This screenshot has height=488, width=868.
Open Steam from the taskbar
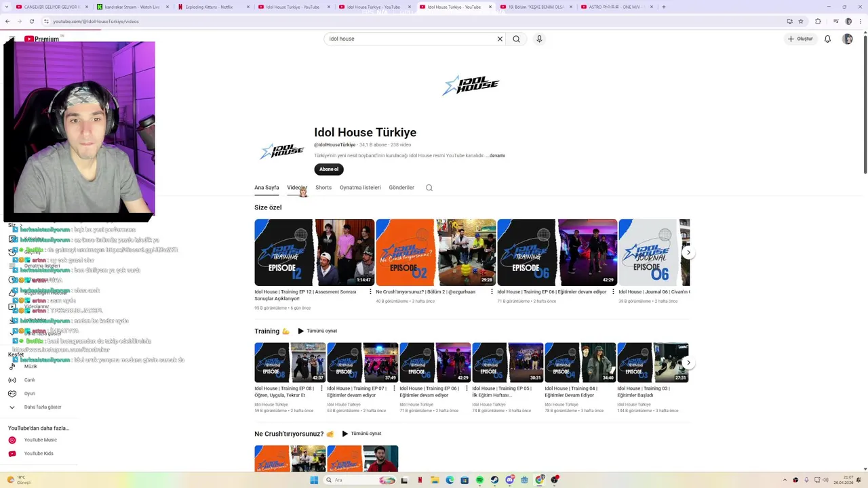494,480
